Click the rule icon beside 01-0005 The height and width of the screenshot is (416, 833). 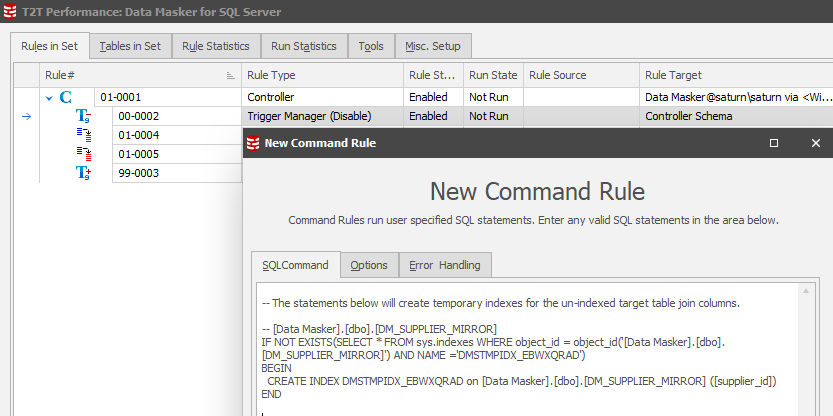coord(84,155)
